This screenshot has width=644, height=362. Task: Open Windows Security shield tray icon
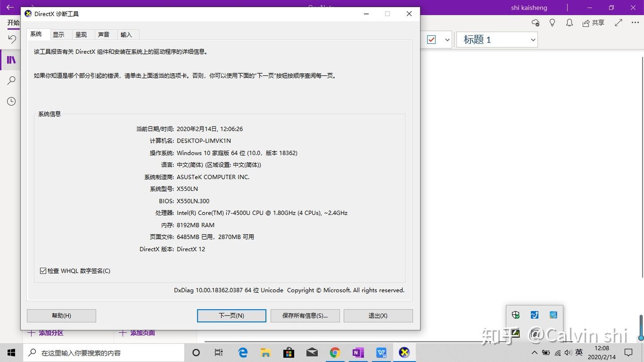pyautogui.click(x=516, y=315)
